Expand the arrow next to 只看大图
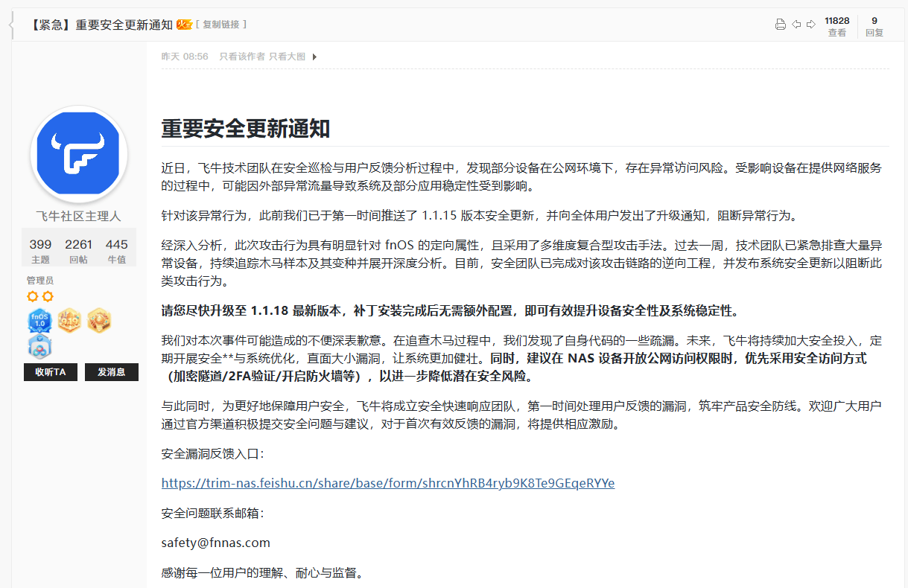 pos(314,57)
